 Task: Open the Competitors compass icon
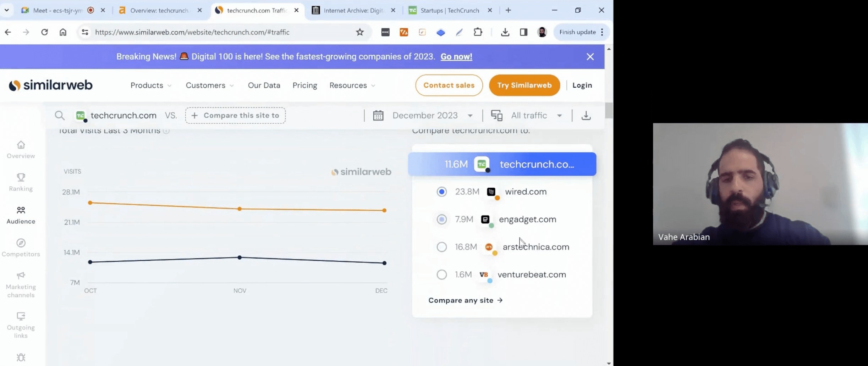click(21, 243)
